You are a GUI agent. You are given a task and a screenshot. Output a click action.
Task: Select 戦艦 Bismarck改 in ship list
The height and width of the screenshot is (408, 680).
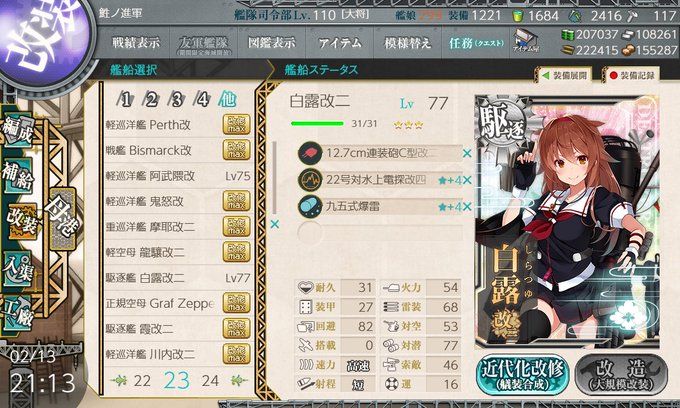(178, 150)
